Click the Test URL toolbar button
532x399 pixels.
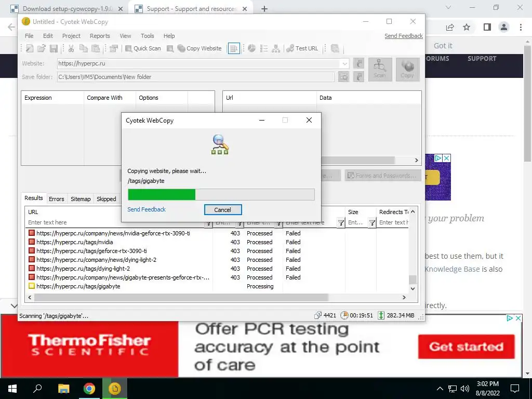point(302,48)
